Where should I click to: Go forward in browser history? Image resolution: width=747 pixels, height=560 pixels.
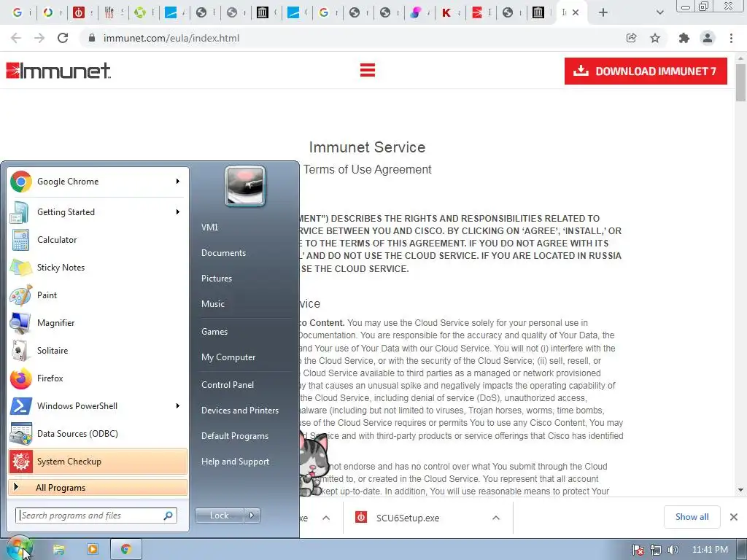click(x=39, y=38)
